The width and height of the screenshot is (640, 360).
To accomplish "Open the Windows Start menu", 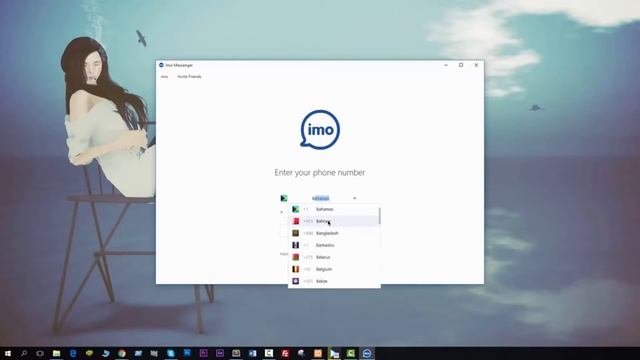I will coord(8,353).
